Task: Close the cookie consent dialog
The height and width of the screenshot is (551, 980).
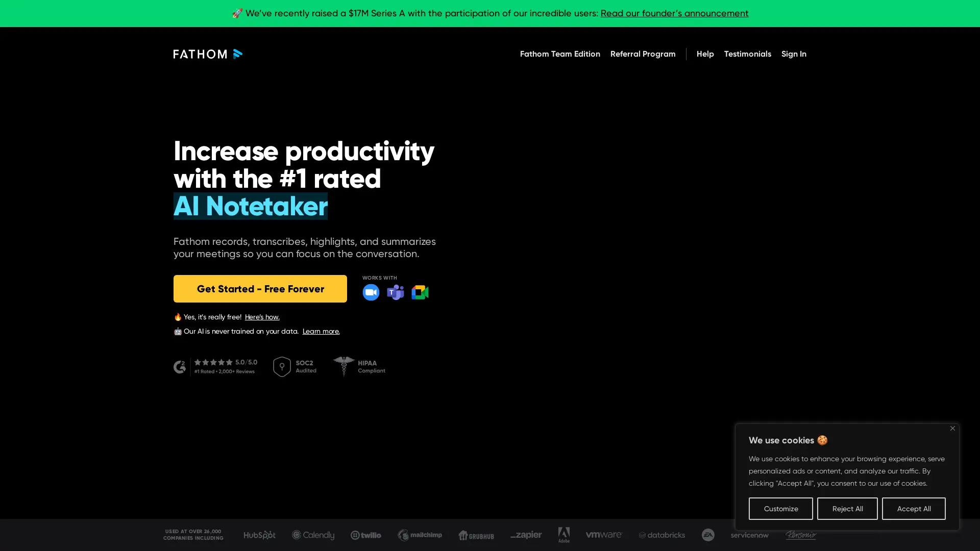Action: tap(952, 429)
